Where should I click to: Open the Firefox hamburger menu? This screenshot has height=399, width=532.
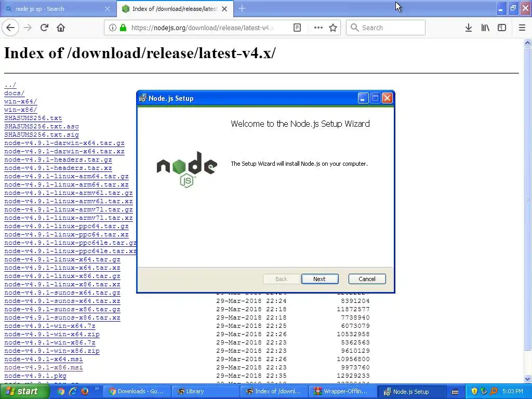tap(522, 28)
